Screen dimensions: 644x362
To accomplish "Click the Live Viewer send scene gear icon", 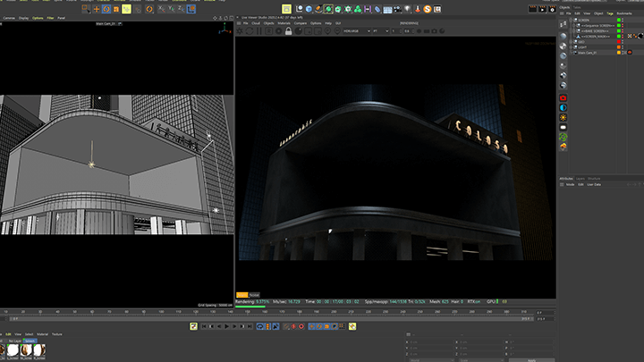I will coord(240,31).
